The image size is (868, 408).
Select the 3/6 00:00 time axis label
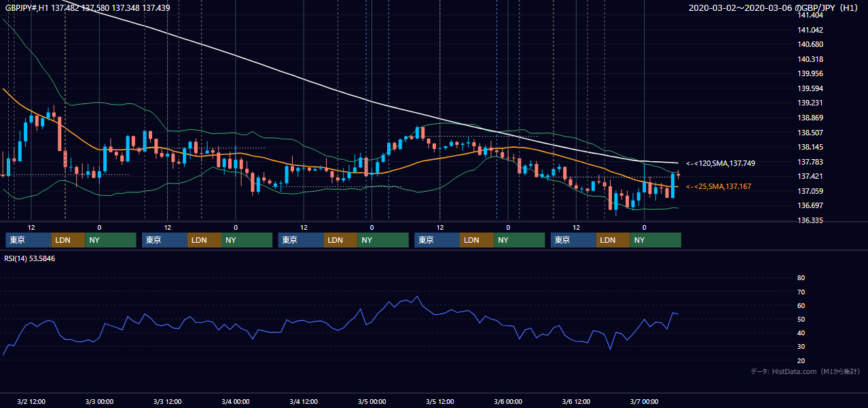pyautogui.click(x=508, y=402)
